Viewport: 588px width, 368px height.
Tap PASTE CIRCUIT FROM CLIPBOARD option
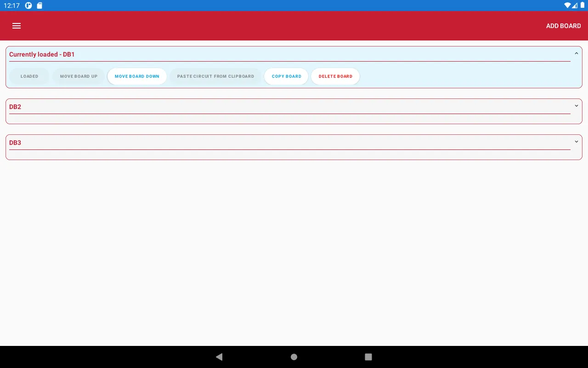215,76
